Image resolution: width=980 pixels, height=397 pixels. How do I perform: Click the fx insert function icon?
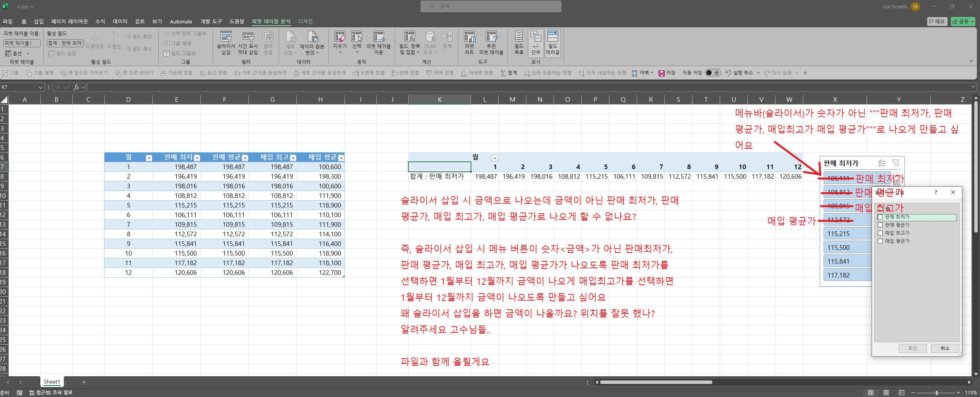click(x=76, y=87)
